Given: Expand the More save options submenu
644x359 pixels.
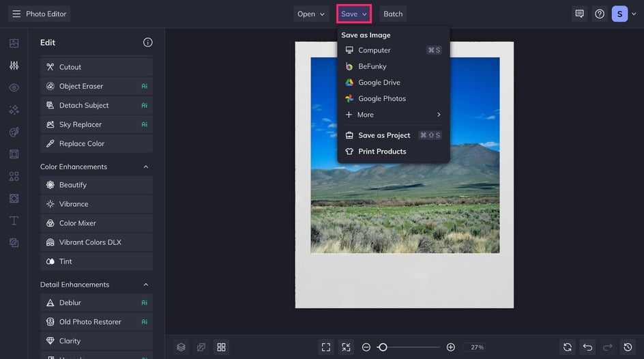Looking at the screenshot, I should coord(394,115).
